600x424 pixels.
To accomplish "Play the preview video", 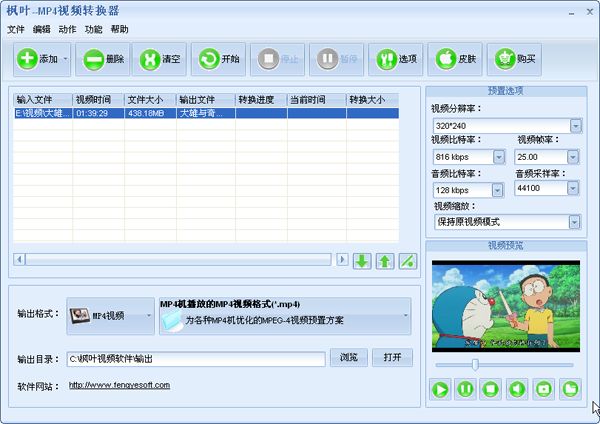I will pyautogui.click(x=440, y=390).
